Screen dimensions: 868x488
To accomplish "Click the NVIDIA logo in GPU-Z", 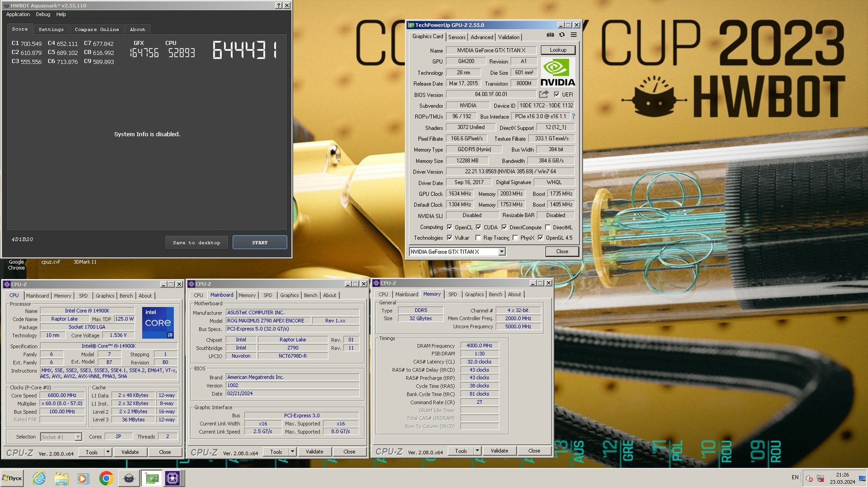I will point(557,72).
